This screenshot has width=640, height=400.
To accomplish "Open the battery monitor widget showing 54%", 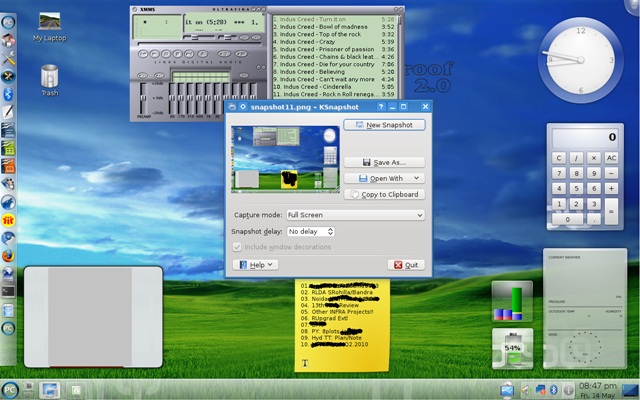I will [x=510, y=347].
